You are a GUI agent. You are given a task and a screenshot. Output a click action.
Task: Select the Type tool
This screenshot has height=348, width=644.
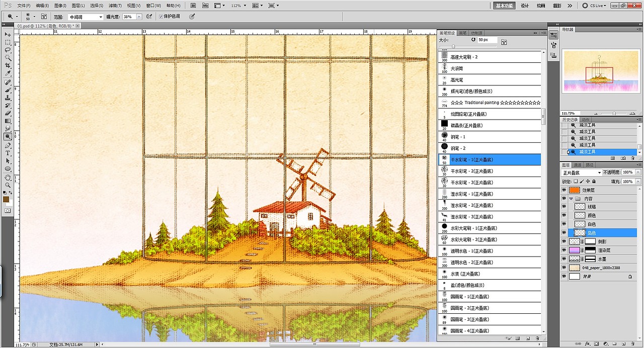[x=8, y=153]
